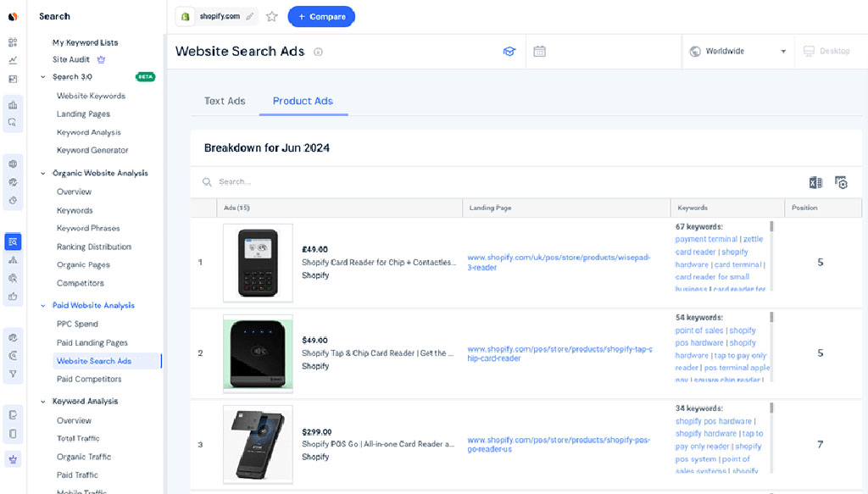Image resolution: width=868 pixels, height=494 pixels.
Task: Click the crown icon beside Site Audit
Action: 101,59
